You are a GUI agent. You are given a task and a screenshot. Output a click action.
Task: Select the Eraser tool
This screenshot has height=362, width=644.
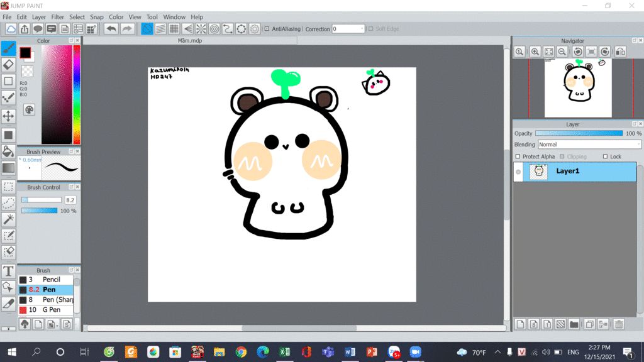click(8, 65)
